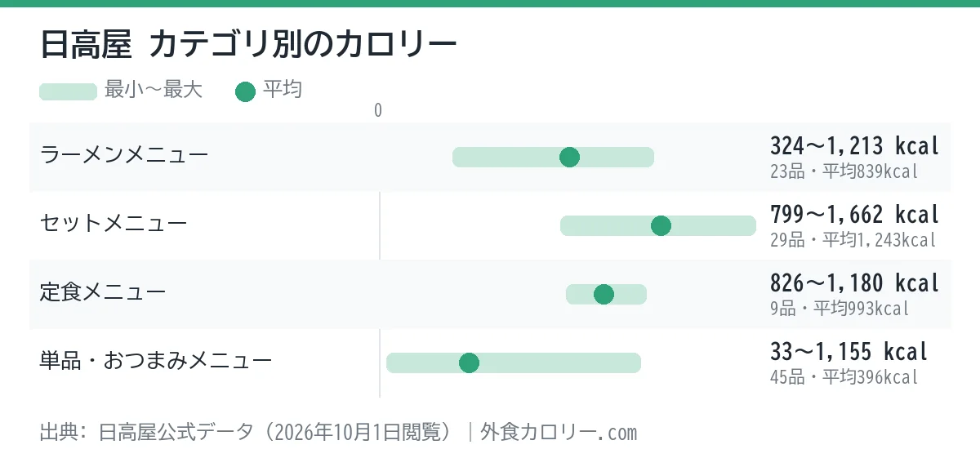The height and width of the screenshot is (467, 980).
Task: Click the axis label 0
Action: [x=378, y=111]
